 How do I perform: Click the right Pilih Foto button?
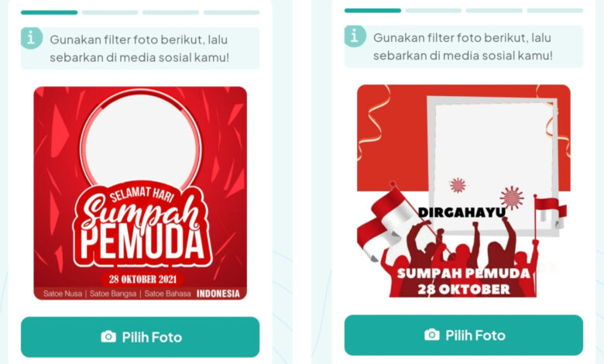point(464,335)
